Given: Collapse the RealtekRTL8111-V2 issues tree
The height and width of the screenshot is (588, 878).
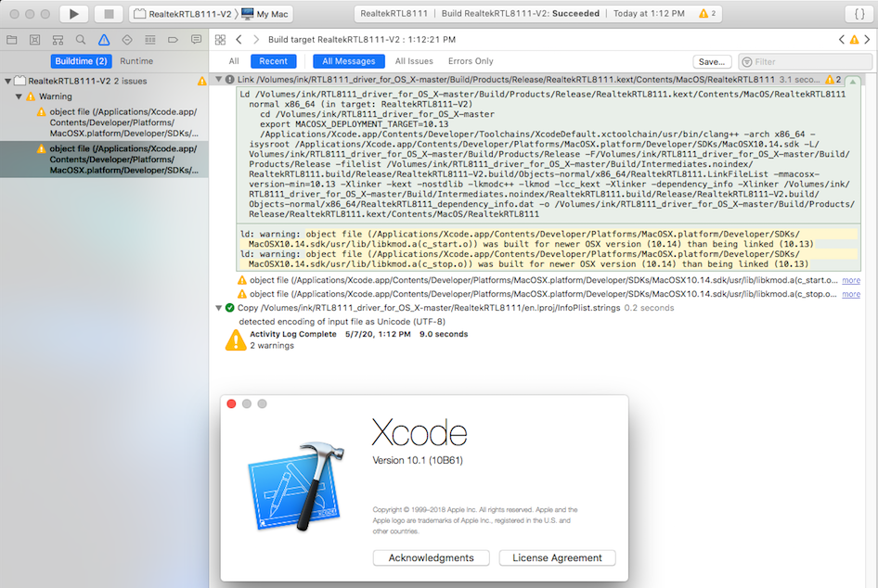Looking at the screenshot, I should [7, 81].
